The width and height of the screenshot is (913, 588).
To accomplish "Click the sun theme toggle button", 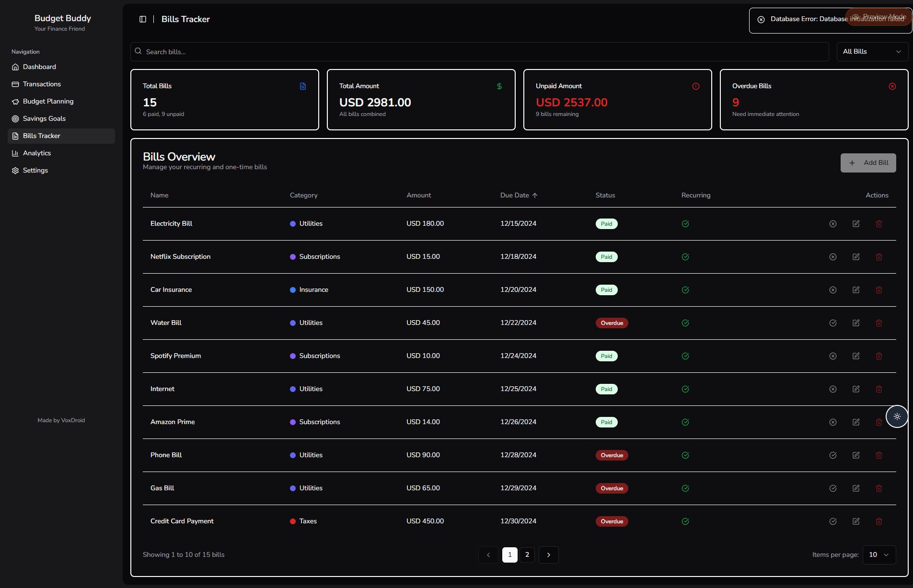I will [x=897, y=416].
